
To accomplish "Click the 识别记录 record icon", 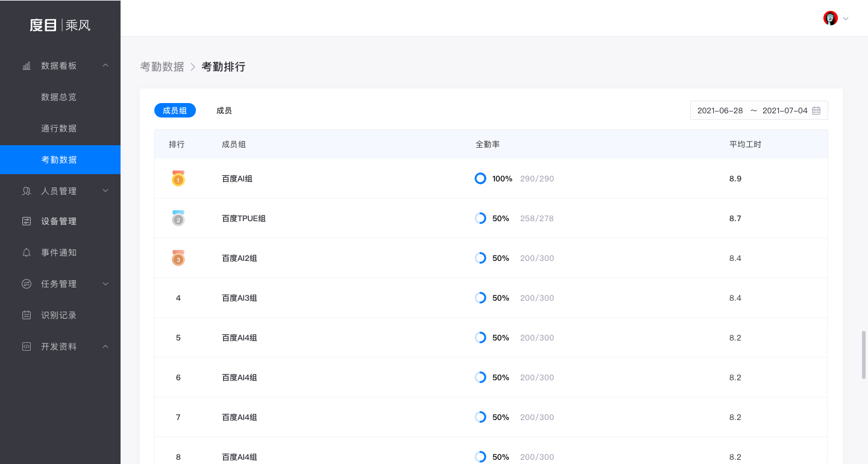I will [27, 315].
